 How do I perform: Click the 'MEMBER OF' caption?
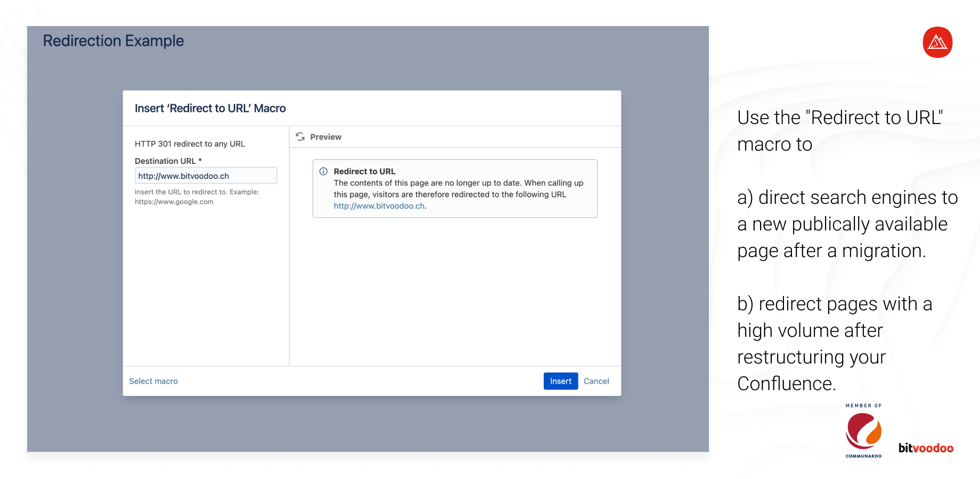tap(864, 406)
